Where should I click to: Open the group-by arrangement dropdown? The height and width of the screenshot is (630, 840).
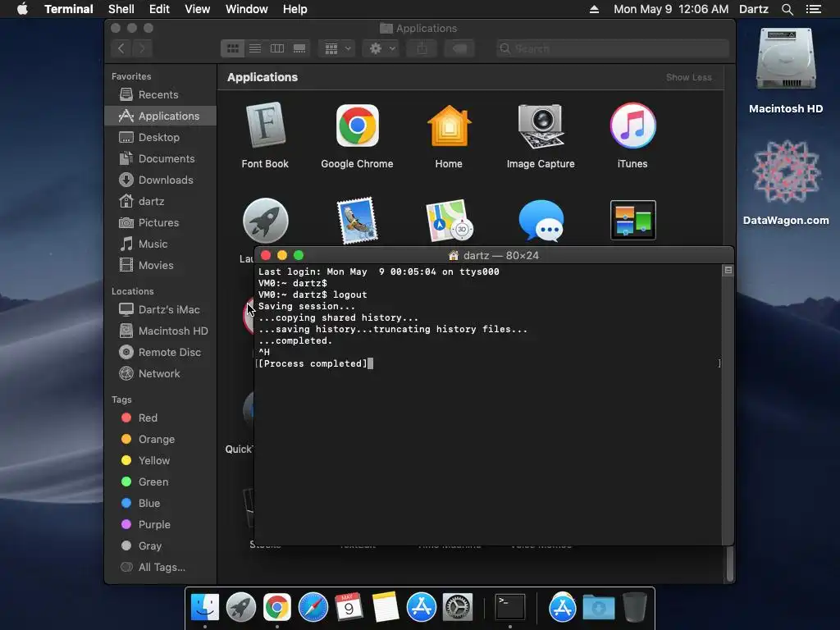[x=337, y=48]
